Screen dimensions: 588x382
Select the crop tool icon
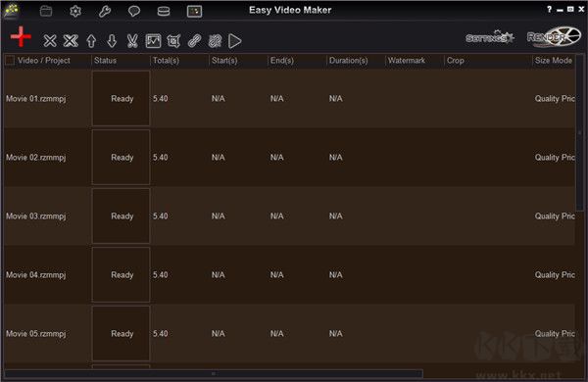coord(173,41)
